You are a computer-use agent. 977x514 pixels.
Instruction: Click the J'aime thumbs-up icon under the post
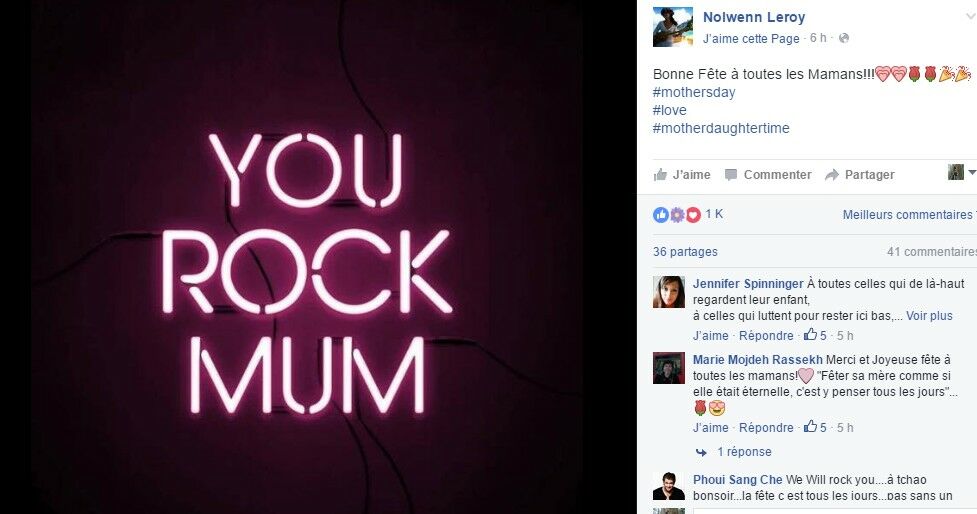(x=660, y=174)
